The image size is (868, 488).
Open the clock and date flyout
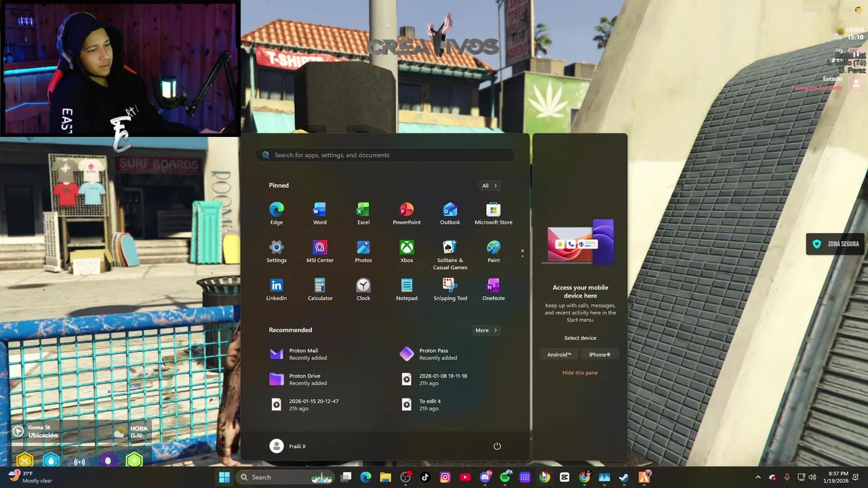click(837, 477)
